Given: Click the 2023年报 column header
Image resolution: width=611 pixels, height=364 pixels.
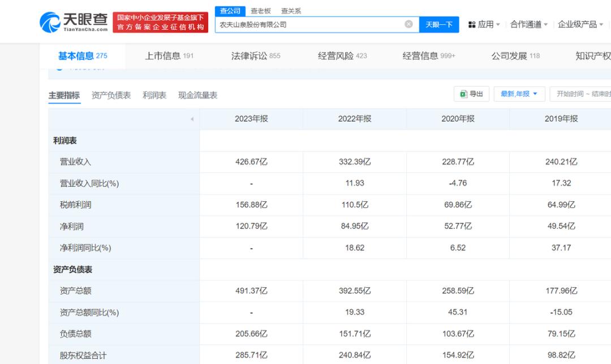Looking at the screenshot, I should [251, 119].
